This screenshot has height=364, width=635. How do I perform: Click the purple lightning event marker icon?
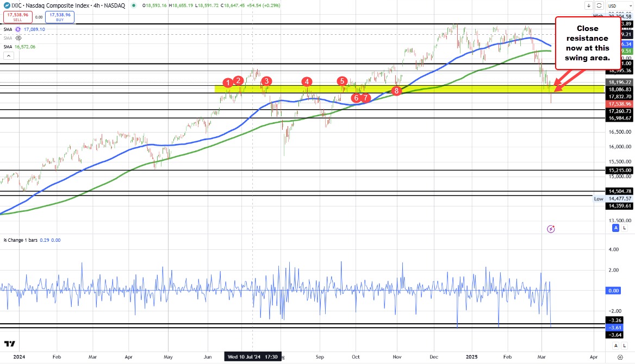point(551,229)
